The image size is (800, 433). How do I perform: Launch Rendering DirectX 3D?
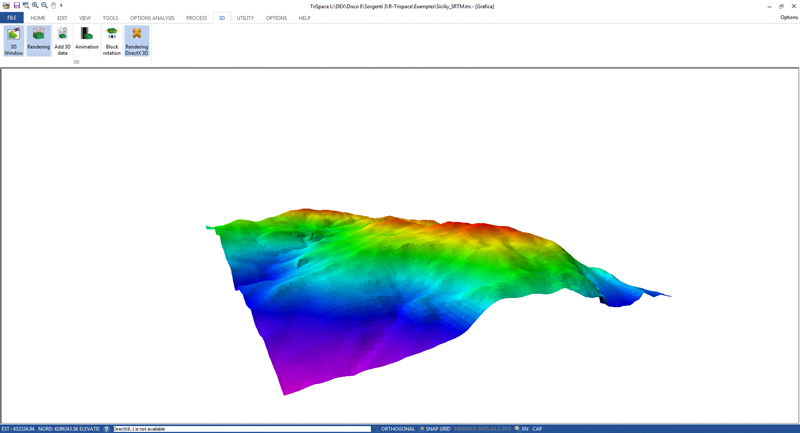click(137, 40)
